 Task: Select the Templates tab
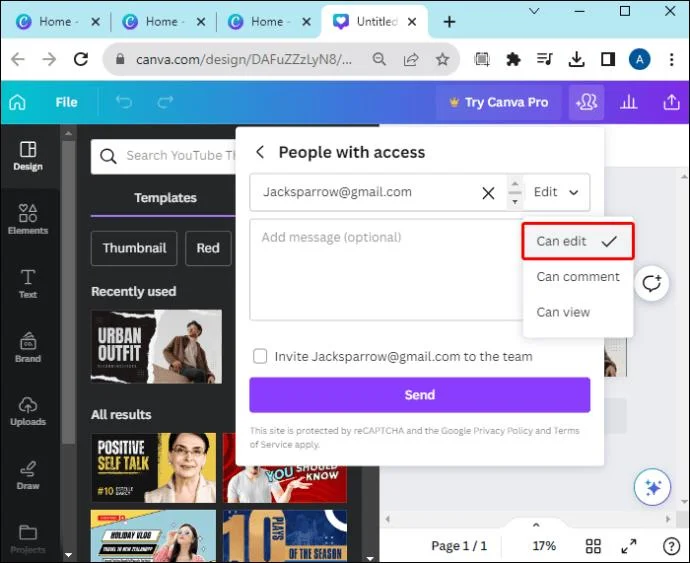tap(165, 198)
